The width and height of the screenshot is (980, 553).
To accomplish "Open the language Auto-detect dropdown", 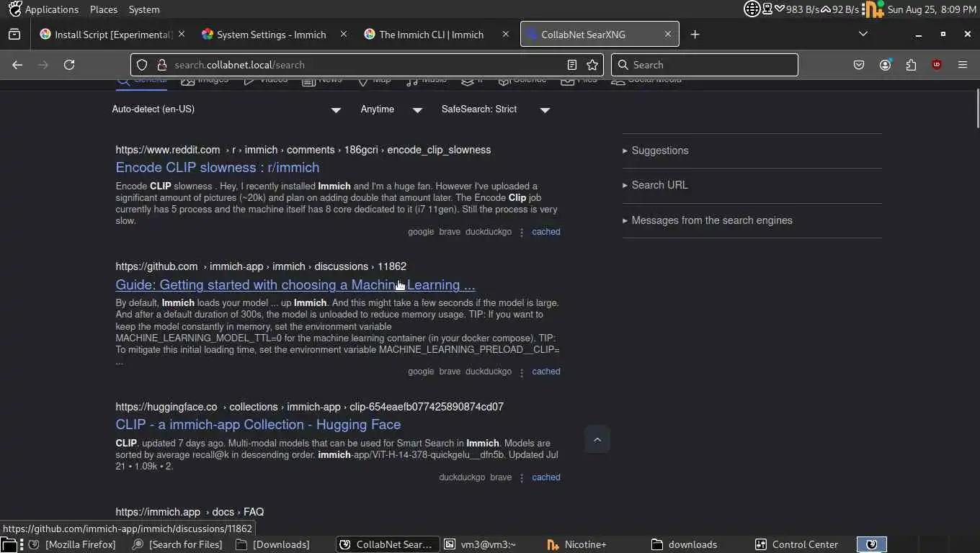I will [x=226, y=109].
